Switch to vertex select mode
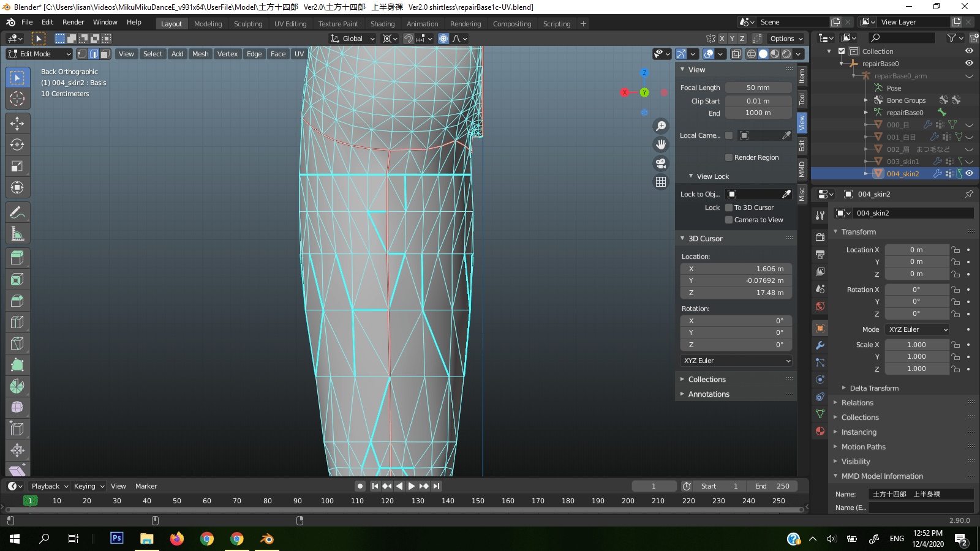The height and width of the screenshot is (551, 980). 82,54
